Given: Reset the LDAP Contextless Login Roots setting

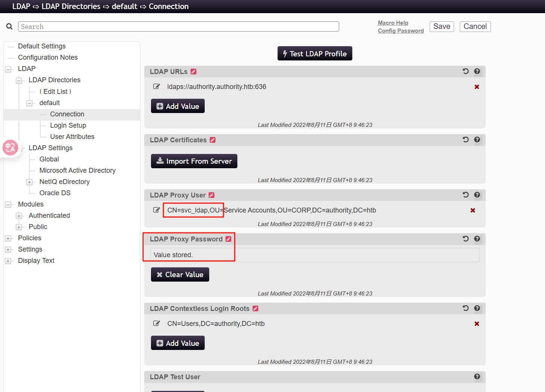Looking at the screenshot, I should [x=465, y=308].
